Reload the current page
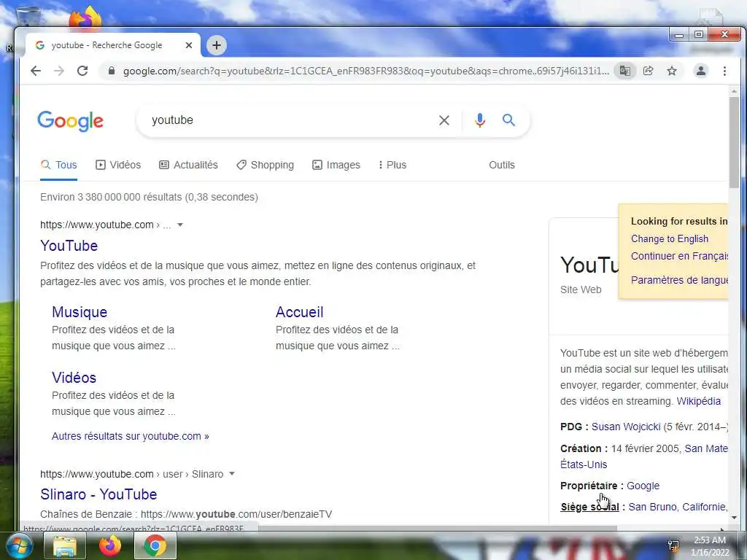This screenshot has height=560, width=747. pos(82,71)
